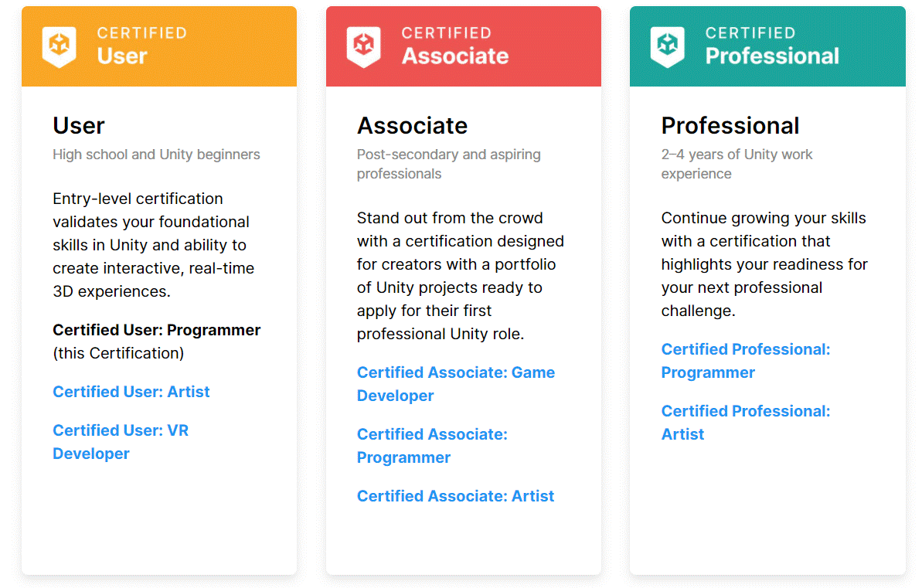Click the Unity badge icon in red banner
This screenshot has width=922, height=588.
[363, 46]
